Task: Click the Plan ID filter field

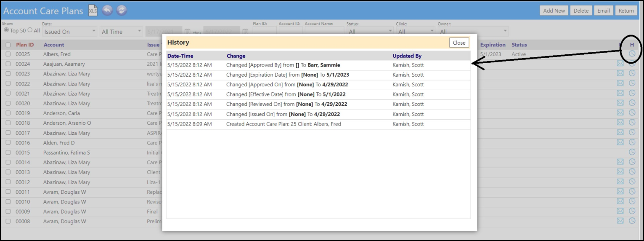Action: pyautogui.click(x=265, y=32)
